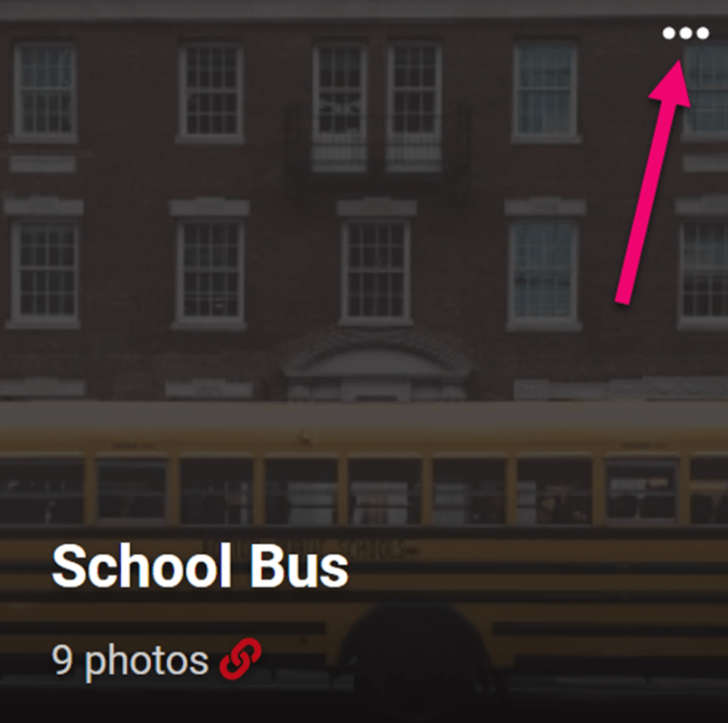Click the bus passenger windows row
This screenshot has width=728, height=723.
click(x=364, y=490)
